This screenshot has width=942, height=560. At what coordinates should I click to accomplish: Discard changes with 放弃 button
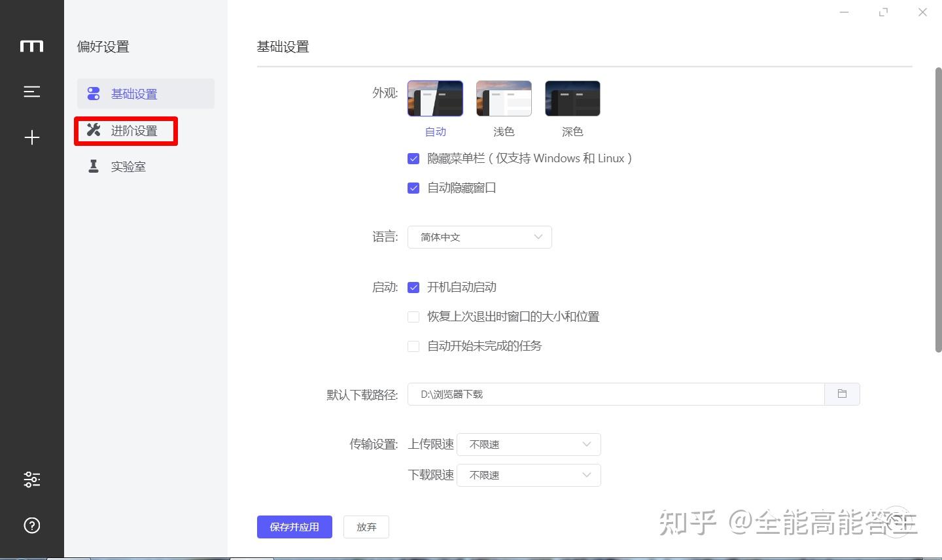(x=366, y=527)
